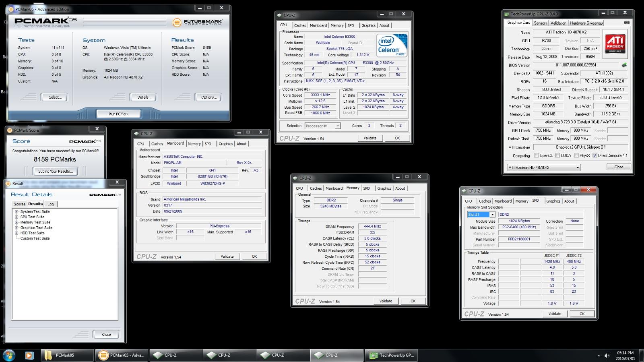Viewport: 644px width, 362px height.
Task: Click the Details... system button
Action: click(x=144, y=97)
